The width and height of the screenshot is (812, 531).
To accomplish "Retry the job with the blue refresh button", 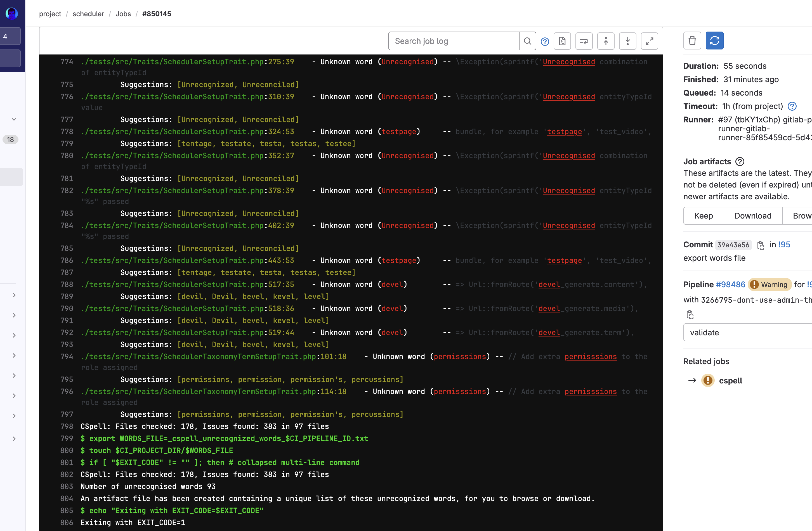I will 714,40.
